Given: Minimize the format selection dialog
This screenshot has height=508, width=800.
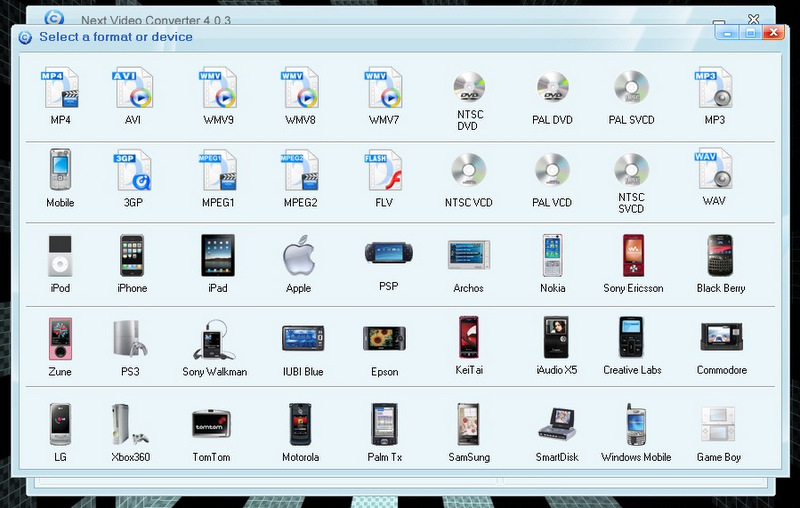Looking at the screenshot, I should click(728, 33).
